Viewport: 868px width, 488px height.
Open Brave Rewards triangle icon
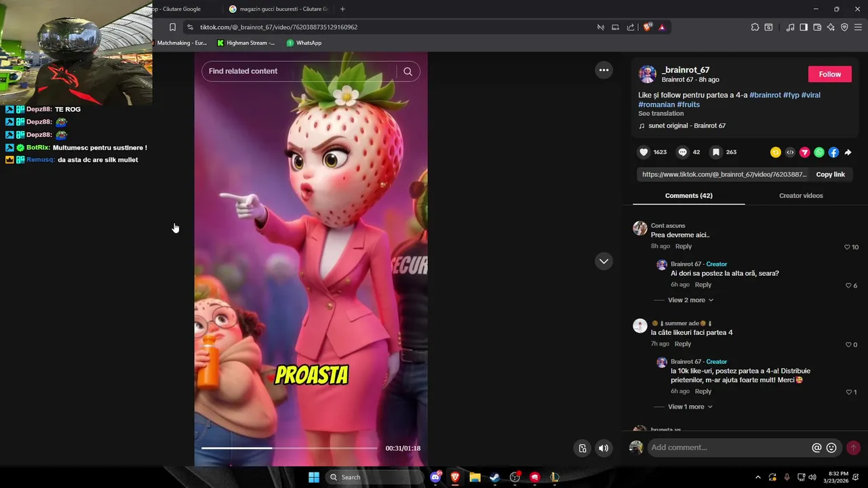(662, 27)
